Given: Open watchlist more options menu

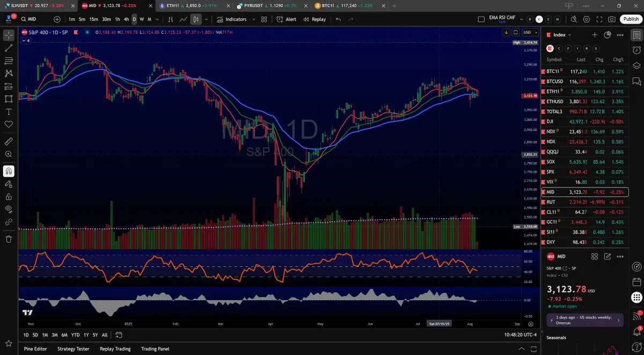Looking at the screenshot, I should [x=620, y=35].
